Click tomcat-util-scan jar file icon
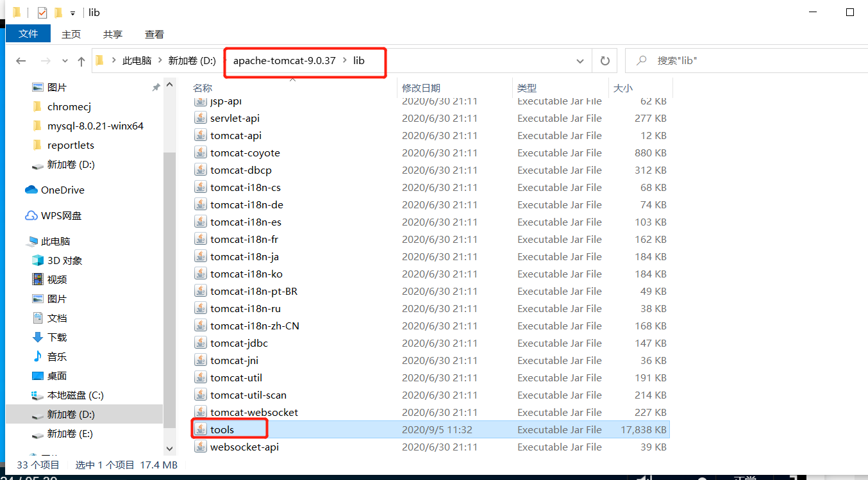Screen dimensions: 868x480 pos(201,395)
